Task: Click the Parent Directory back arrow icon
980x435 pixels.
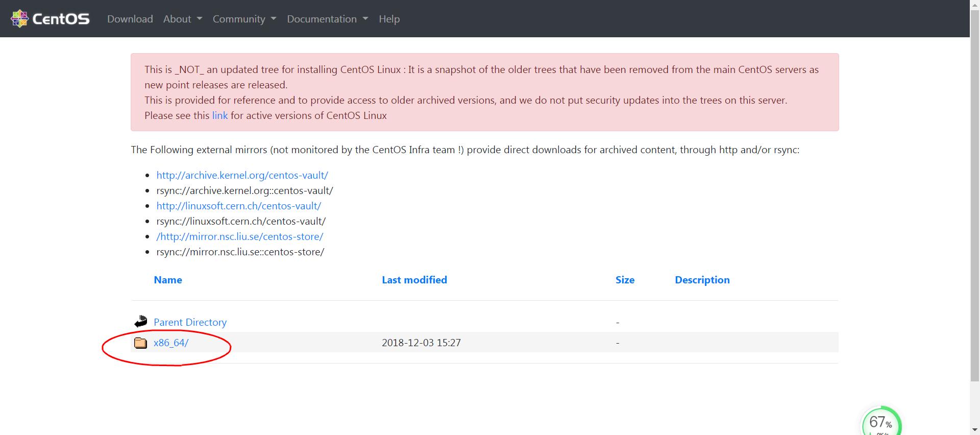Action: click(x=140, y=322)
